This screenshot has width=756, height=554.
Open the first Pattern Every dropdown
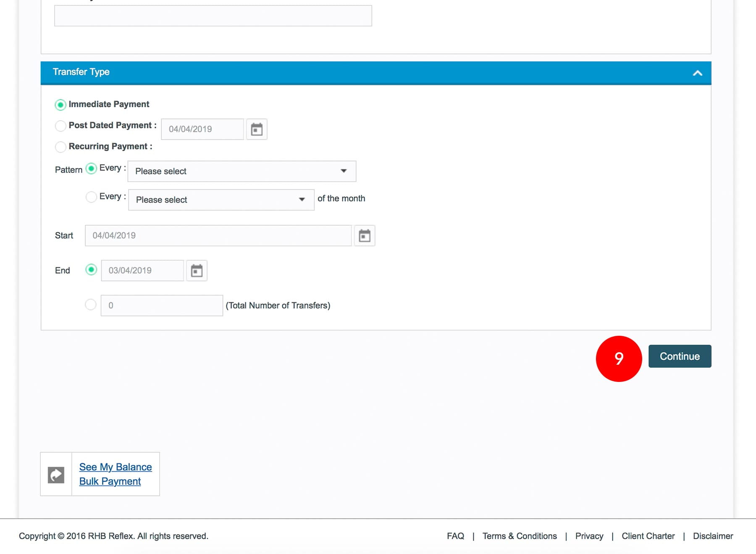241,171
